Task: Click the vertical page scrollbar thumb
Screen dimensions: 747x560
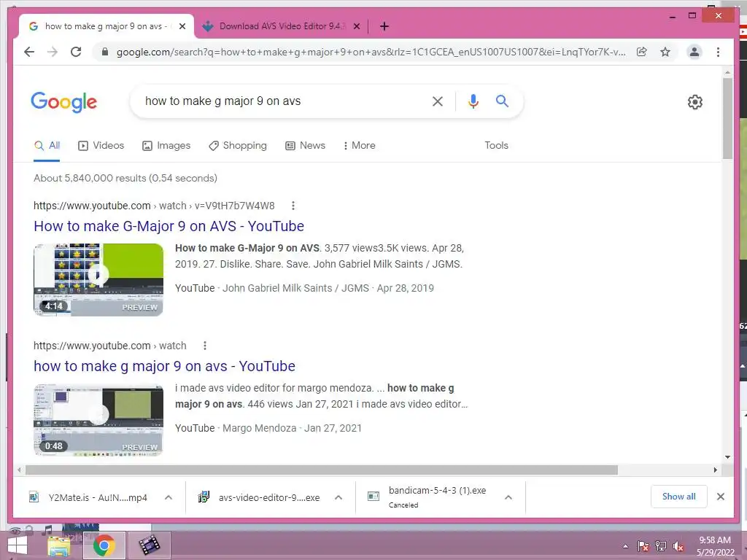Action: [727, 118]
